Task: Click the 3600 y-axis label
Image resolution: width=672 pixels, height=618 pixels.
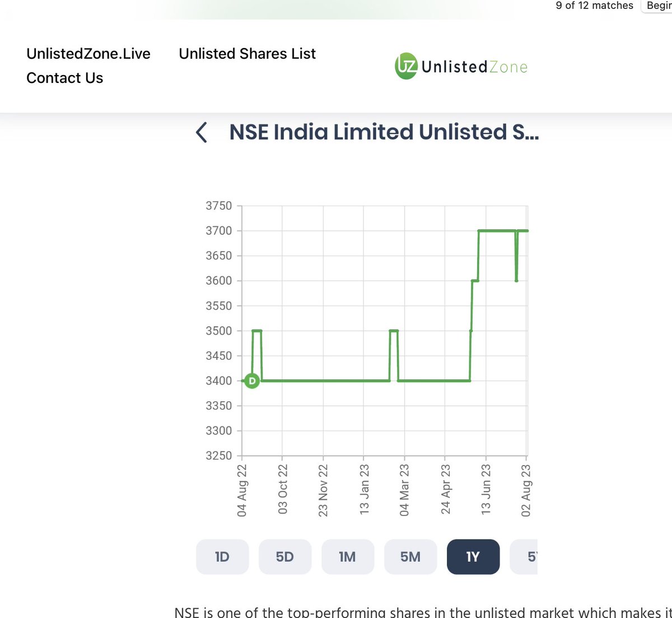Action: pos(219,281)
